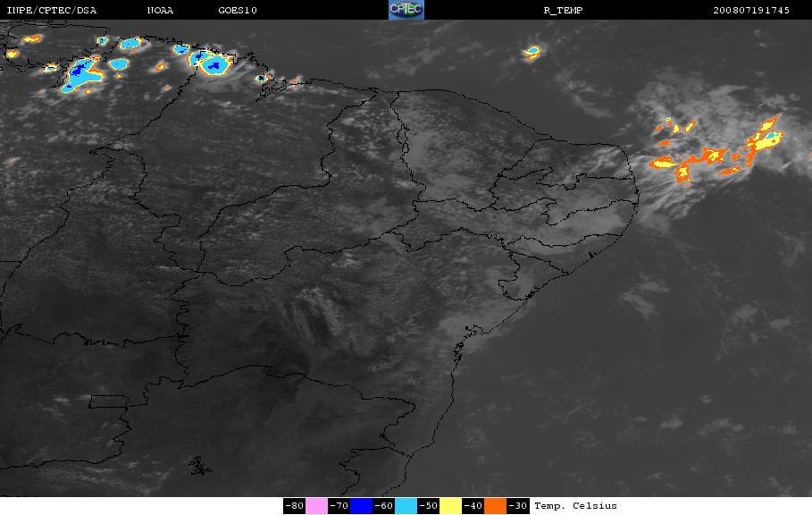Select the yellow -50 to -40 swatch
Viewport: 812px width, 515px height.
click(450, 506)
